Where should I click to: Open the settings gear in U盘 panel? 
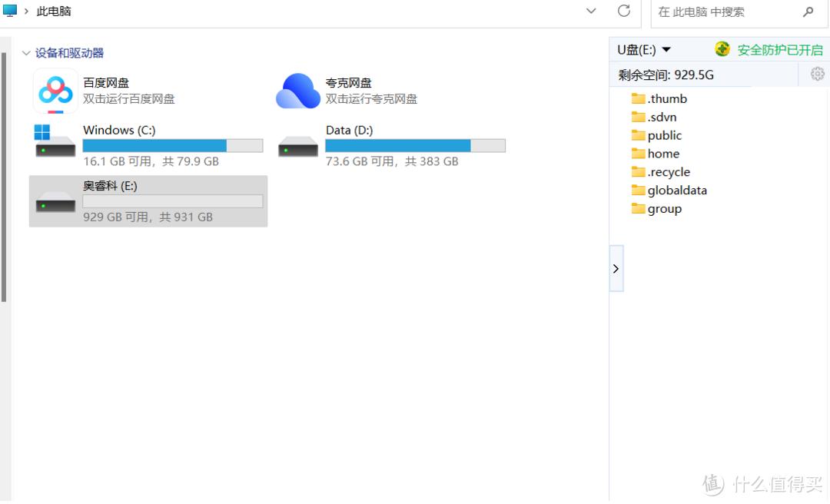coord(817,74)
